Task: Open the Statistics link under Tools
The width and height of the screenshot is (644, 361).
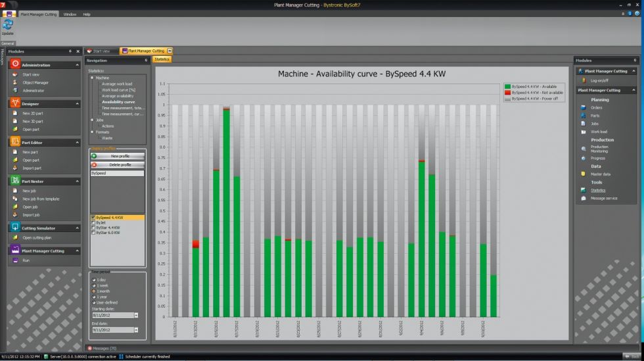Action: (x=598, y=191)
